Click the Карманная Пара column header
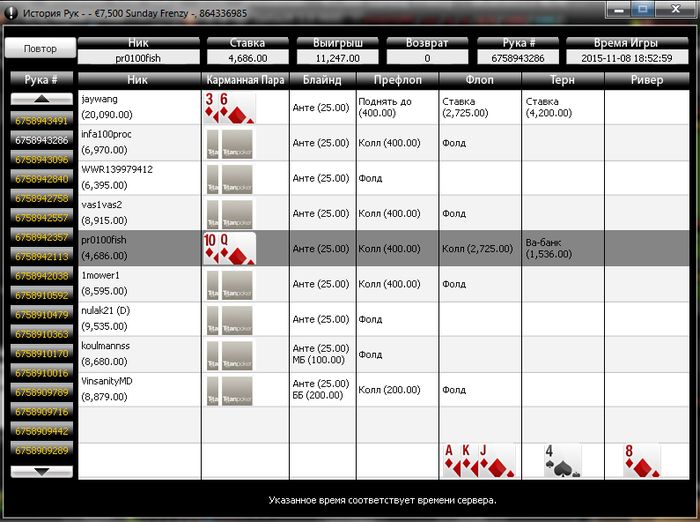Image resolution: width=700 pixels, height=522 pixels. [246, 80]
